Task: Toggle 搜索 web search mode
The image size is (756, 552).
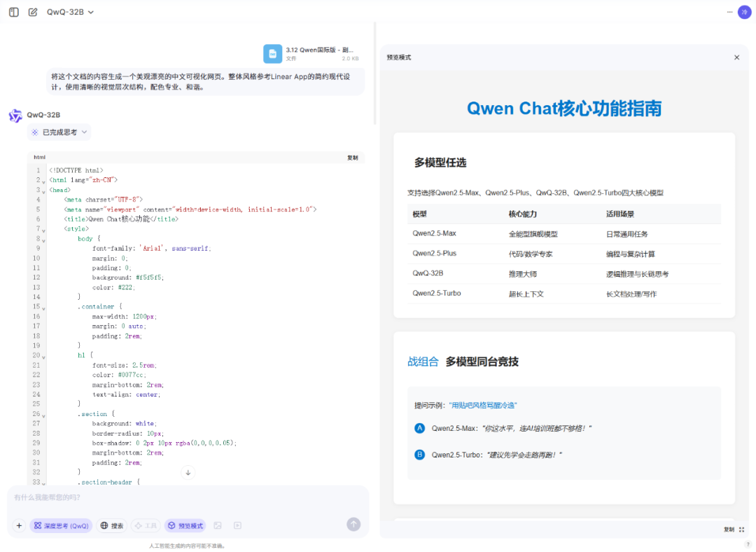Action: click(111, 524)
